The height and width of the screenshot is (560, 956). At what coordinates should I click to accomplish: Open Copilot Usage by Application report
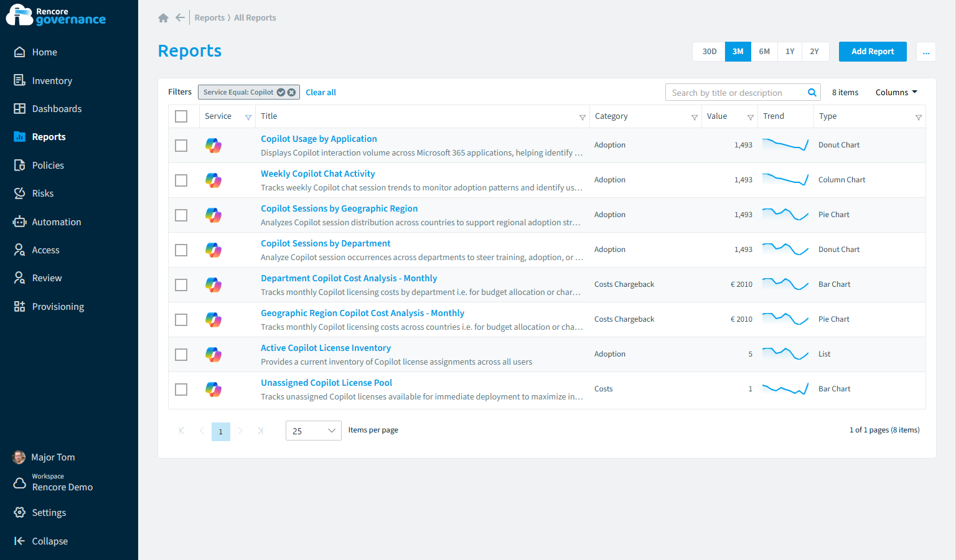319,139
